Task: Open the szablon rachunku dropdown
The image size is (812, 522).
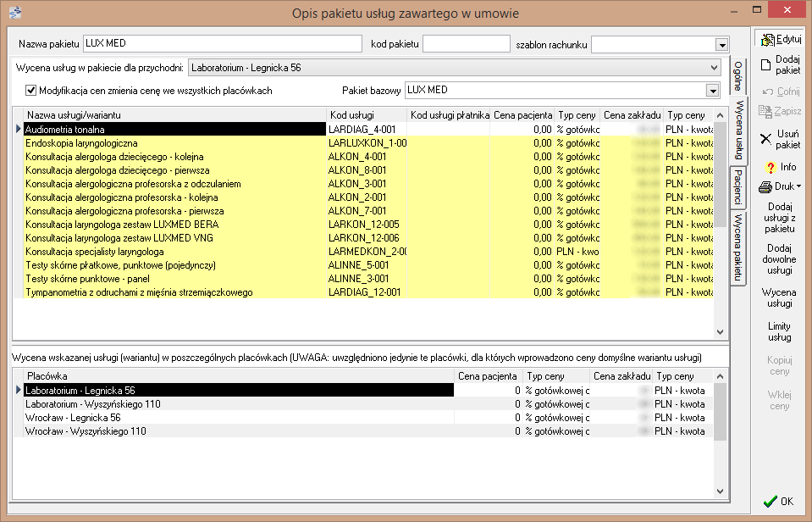Action: pyautogui.click(x=722, y=45)
